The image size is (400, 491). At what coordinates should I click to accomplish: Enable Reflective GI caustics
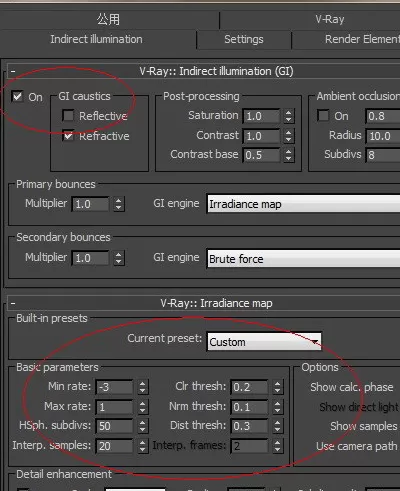click(x=68, y=116)
